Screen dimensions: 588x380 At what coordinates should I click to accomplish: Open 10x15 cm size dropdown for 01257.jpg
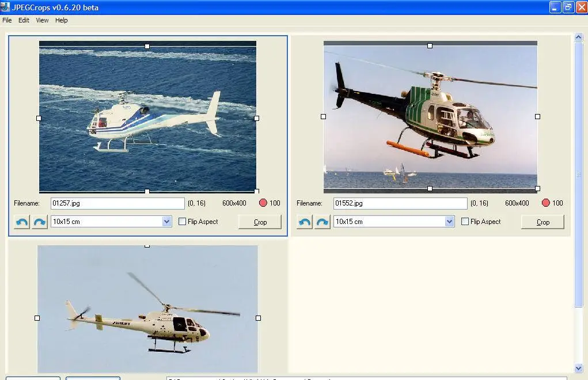(167, 222)
